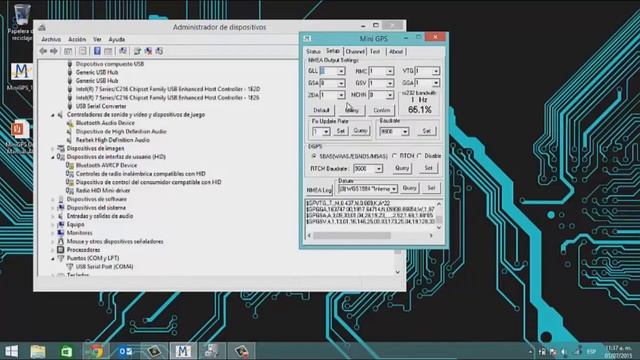Click the blue Help icon in Device Manager toolbar
The height and width of the screenshot is (360, 640).
click(97, 51)
